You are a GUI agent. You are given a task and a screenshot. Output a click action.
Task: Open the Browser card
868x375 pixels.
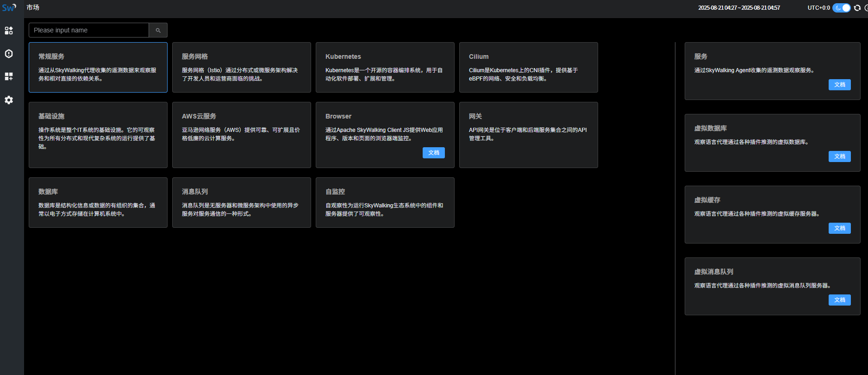point(385,135)
